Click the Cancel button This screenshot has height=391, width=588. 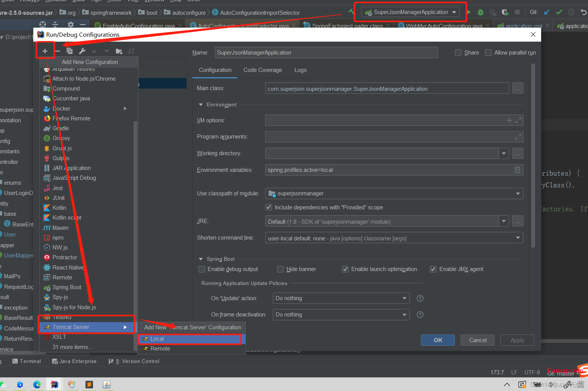pyautogui.click(x=478, y=340)
